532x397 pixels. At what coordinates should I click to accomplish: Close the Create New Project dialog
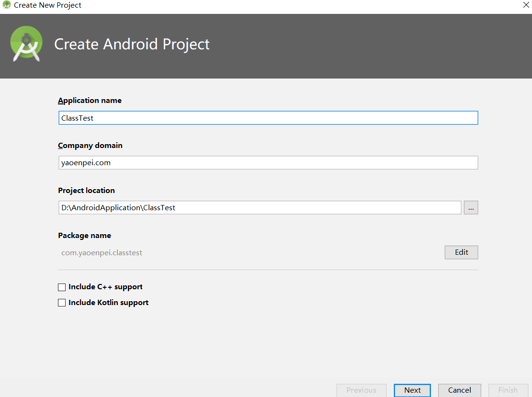coord(526,5)
